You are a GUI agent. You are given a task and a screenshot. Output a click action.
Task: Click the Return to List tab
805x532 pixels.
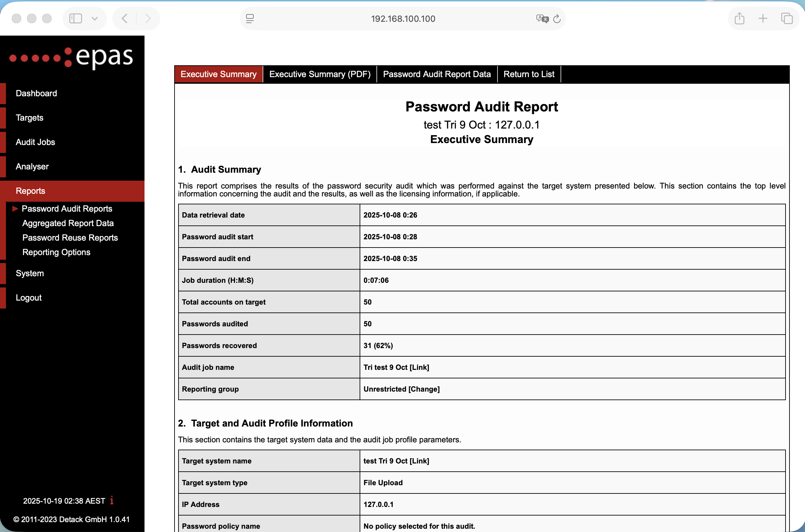tap(529, 74)
